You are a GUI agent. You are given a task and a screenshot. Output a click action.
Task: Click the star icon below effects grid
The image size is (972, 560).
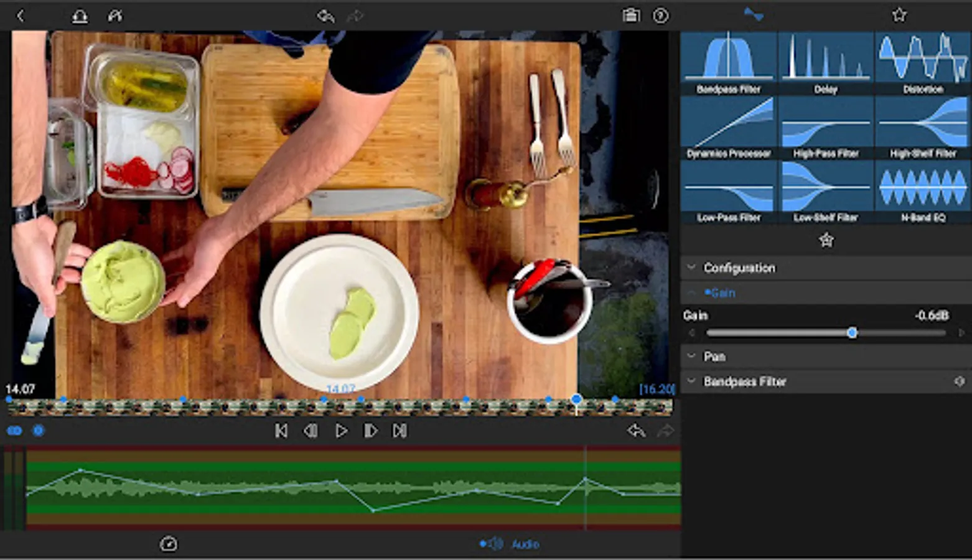pos(826,240)
